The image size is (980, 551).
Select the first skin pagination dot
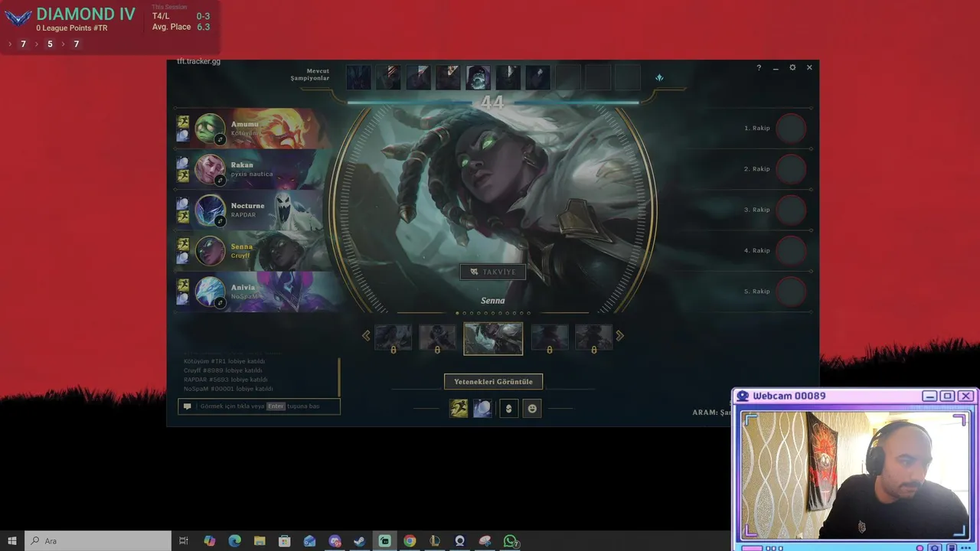click(458, 313)
